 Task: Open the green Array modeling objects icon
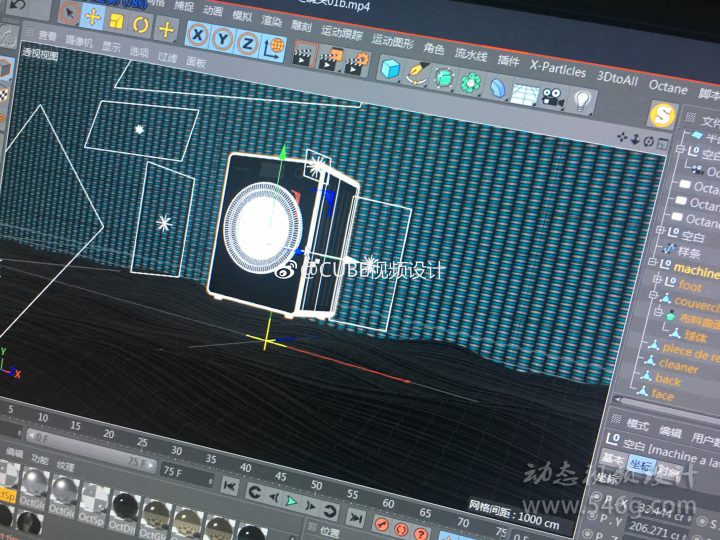click(x=470, y=83)
